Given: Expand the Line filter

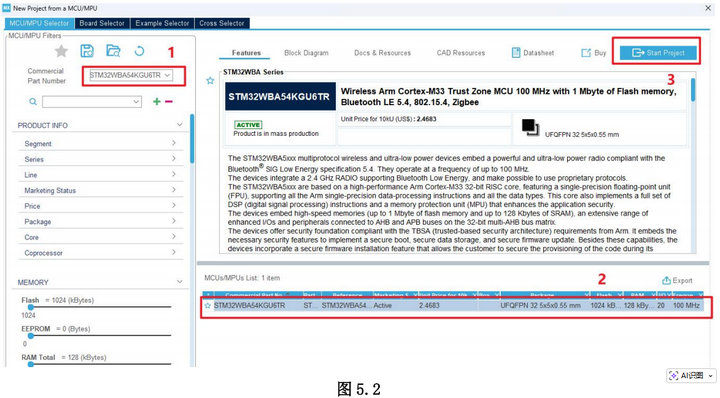Looking at the screenshot, I should [x=174, y=174].
